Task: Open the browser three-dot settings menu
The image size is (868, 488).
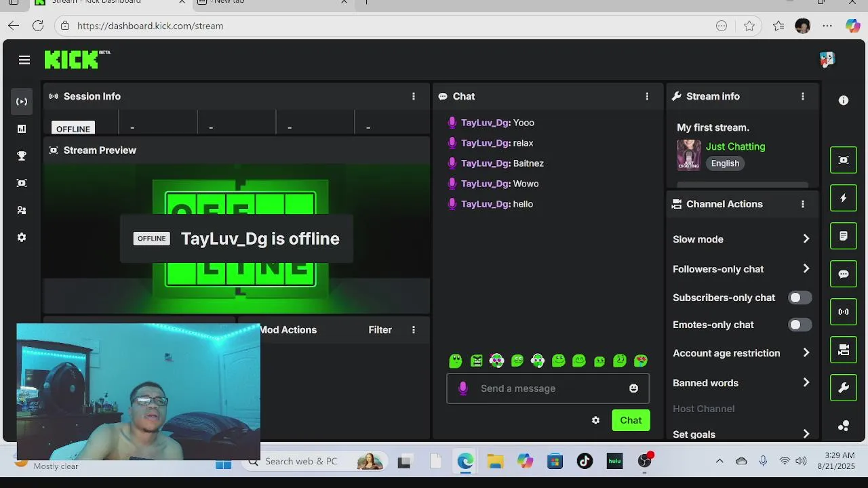Action: [x=827, y=26]
